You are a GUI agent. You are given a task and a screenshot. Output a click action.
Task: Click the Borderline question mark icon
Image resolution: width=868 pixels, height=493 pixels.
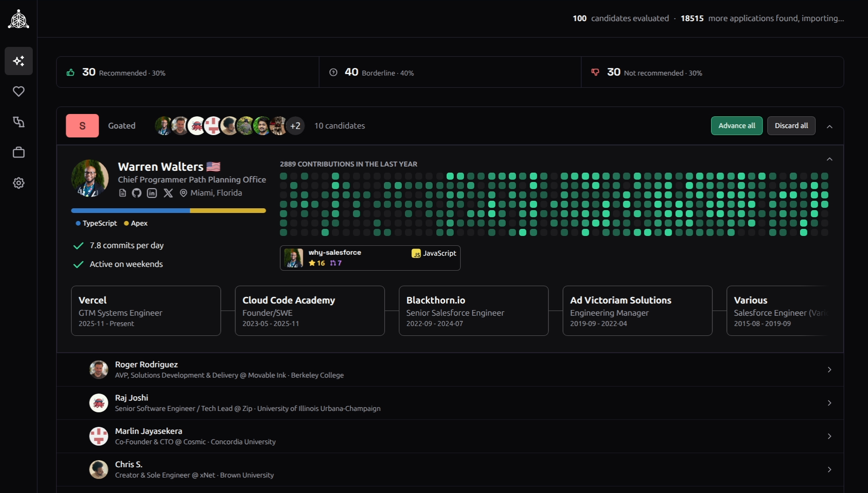pos(333,72)
